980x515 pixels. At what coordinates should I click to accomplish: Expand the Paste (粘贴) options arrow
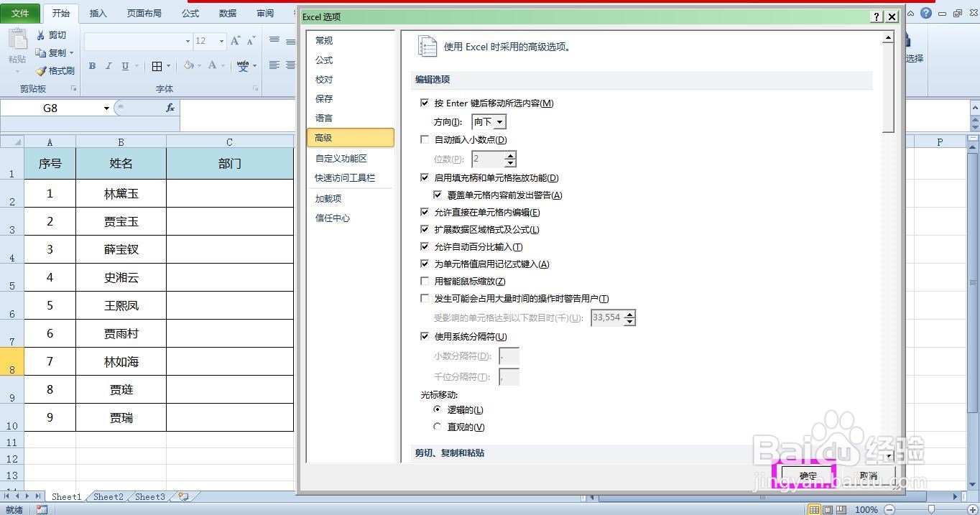click(x=17, y=70)
